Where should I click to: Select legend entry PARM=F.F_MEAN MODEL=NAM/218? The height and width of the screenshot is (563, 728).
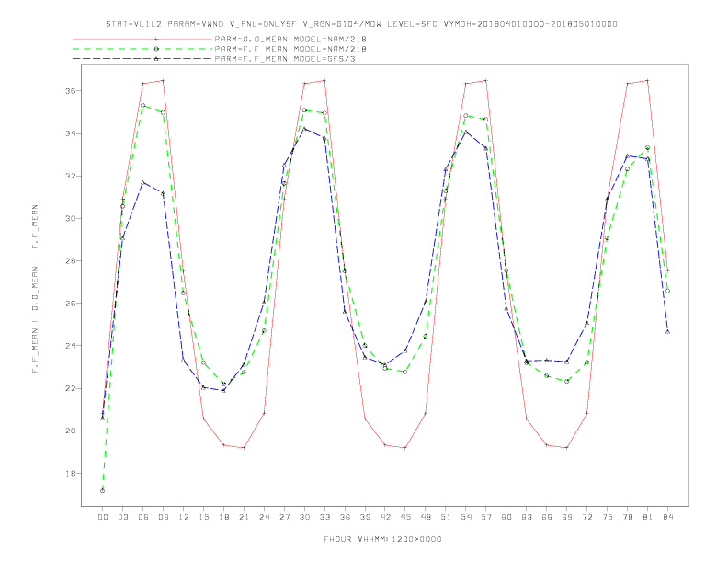tap(290, 49)
